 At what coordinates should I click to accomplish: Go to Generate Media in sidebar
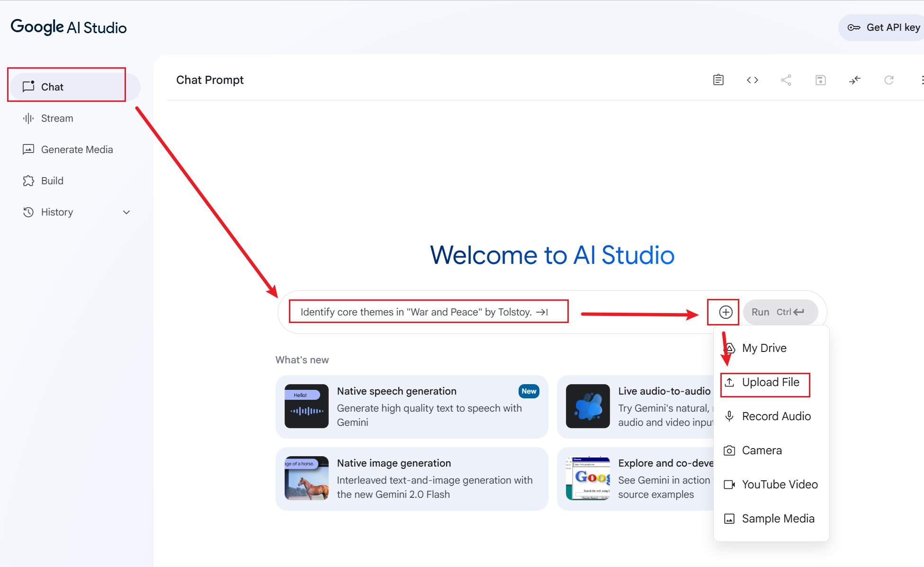point(77,150)
